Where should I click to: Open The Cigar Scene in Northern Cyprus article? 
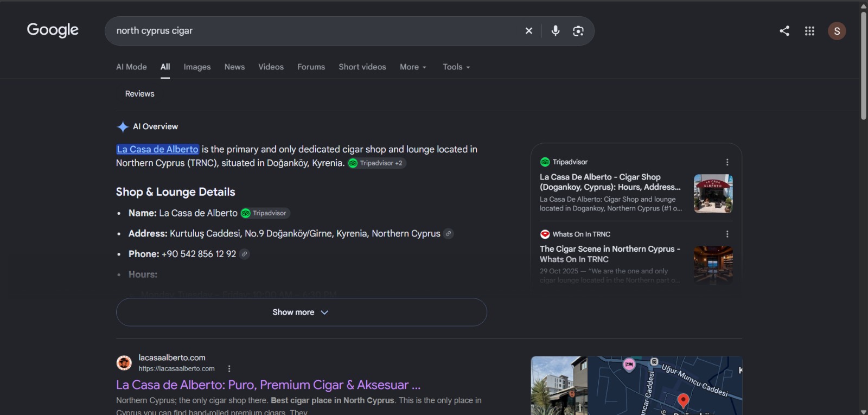coord(610,254)
